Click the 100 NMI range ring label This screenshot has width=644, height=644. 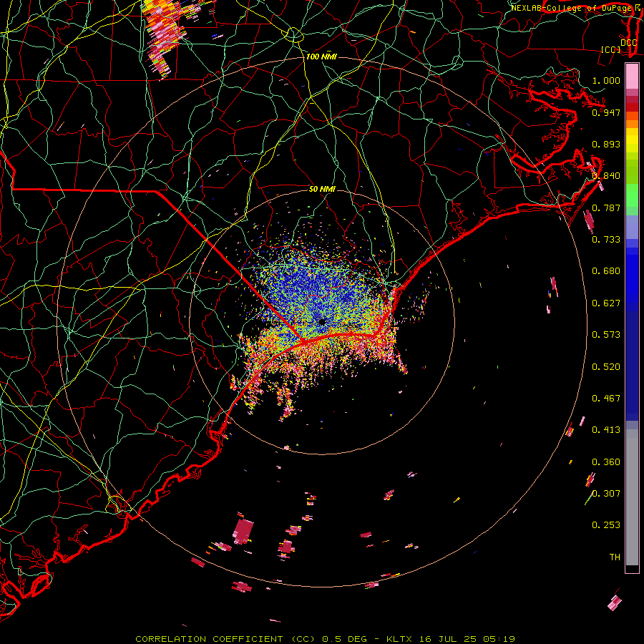click(x=321, y=57)
